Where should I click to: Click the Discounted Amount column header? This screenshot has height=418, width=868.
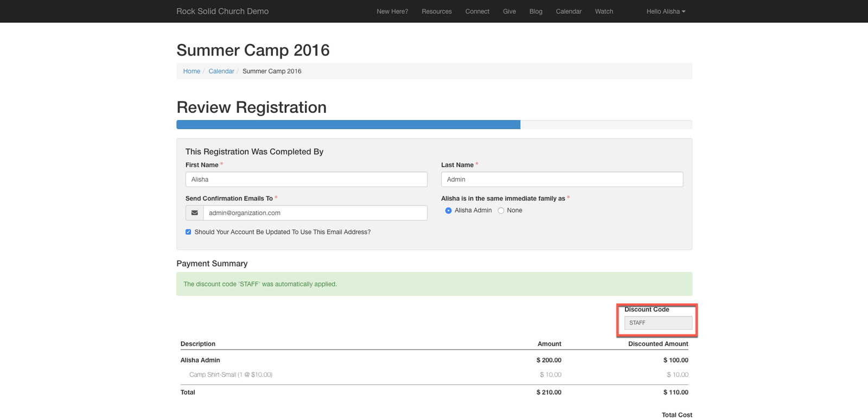[x=658, y=344]
